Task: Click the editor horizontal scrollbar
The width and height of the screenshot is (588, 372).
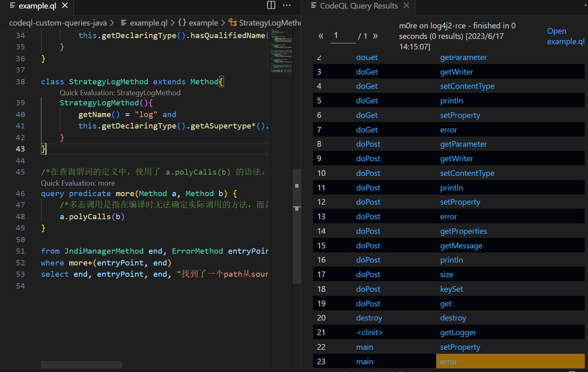Action: click(81, 364)
